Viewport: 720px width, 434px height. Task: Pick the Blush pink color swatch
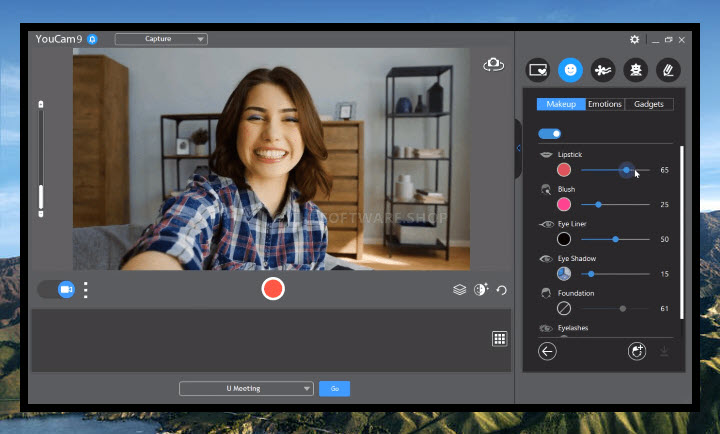(564, 204)
